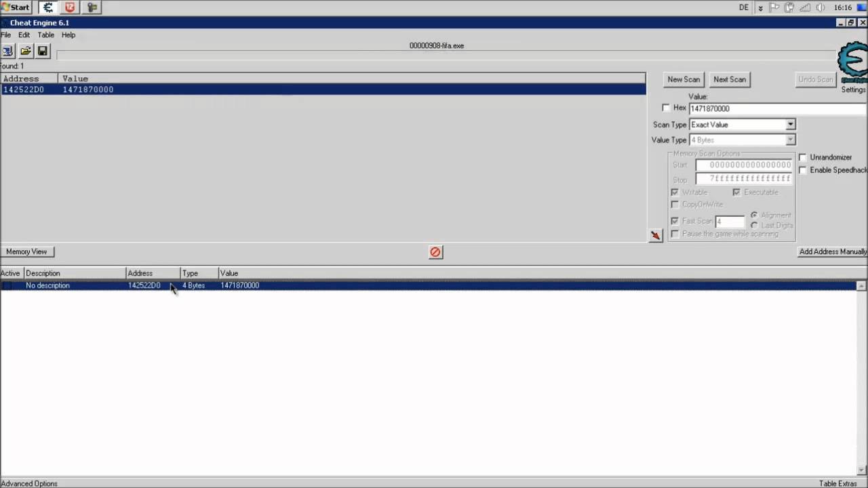Enable the Speedhack checkbox
The height and width of the screenshot is (488, 868).
803,170
